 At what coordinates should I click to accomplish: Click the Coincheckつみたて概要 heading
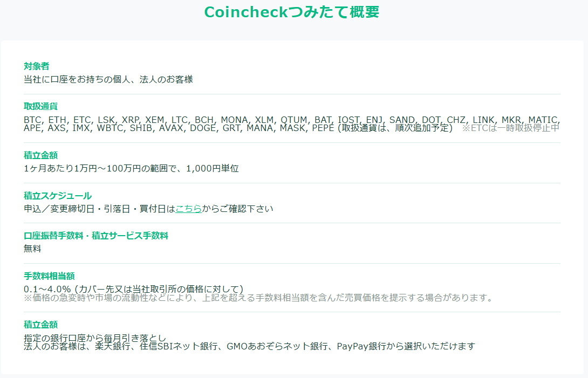[x=292, y=12]
